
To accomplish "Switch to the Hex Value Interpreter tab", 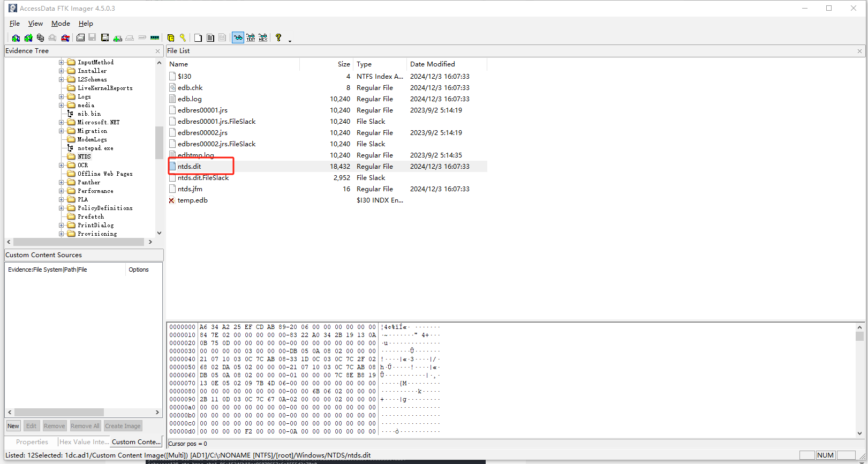I will [x=84, y=442].
